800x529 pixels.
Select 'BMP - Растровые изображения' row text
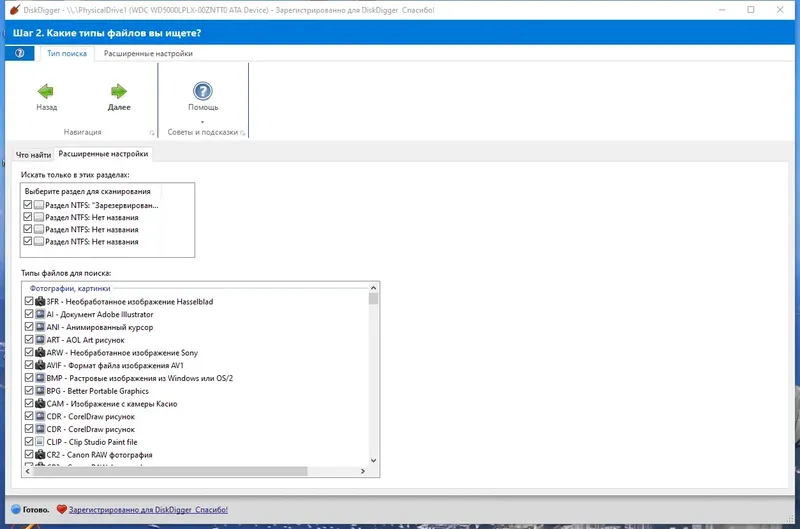pos(140,378)
